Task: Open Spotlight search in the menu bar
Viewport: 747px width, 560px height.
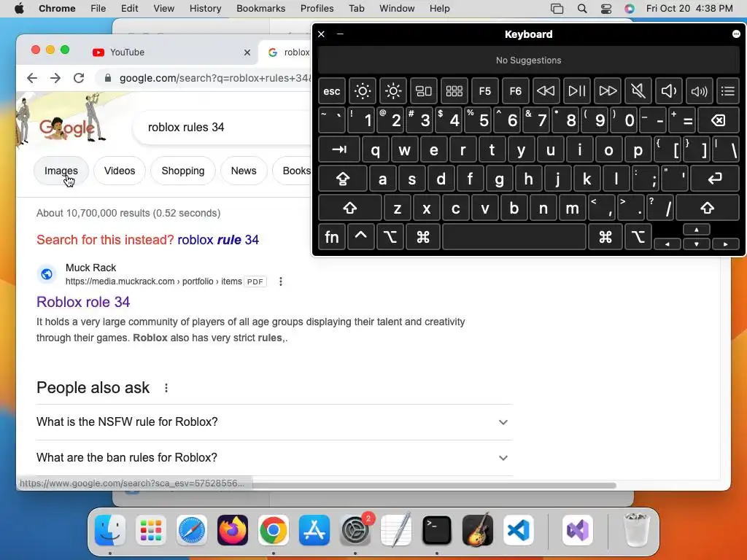Action: click(581, 9)
